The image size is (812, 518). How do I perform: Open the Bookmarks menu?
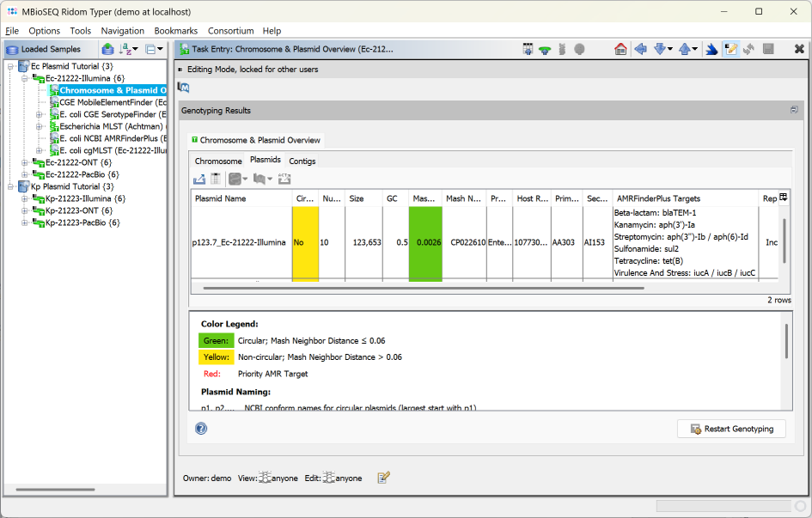click(175, 30)
